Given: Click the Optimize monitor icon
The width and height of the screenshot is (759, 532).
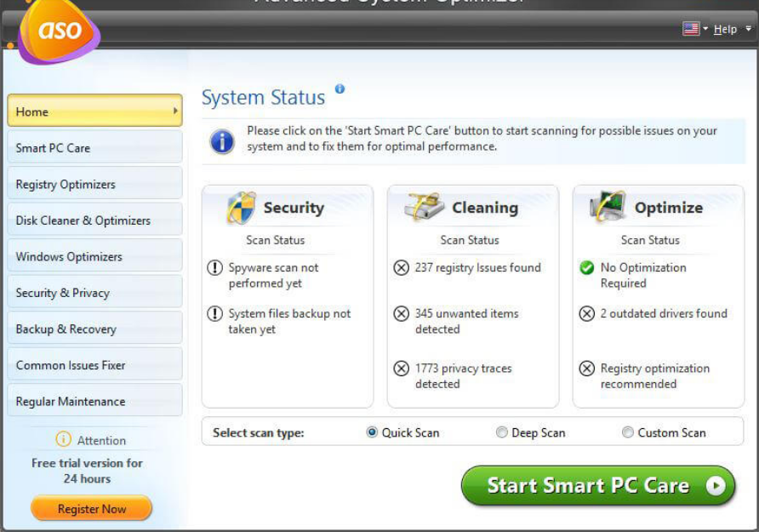Looking at the screenshot, I should point(608,206).
